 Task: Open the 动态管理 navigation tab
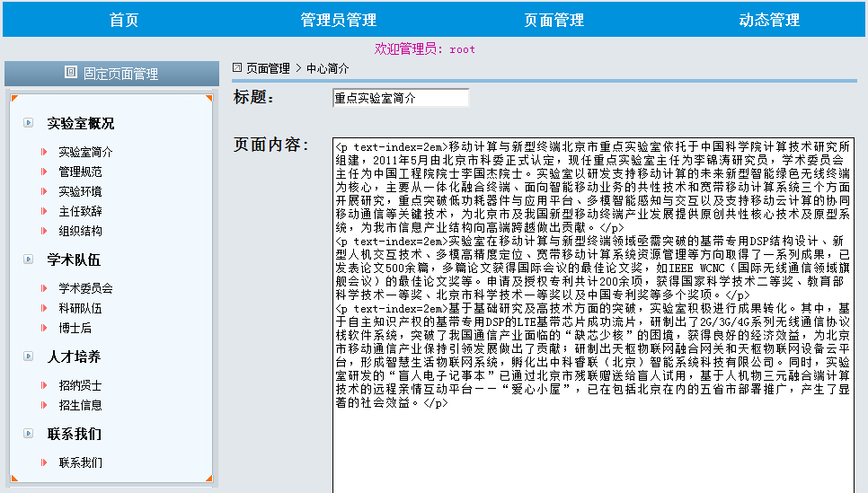(x=769, y=20)
